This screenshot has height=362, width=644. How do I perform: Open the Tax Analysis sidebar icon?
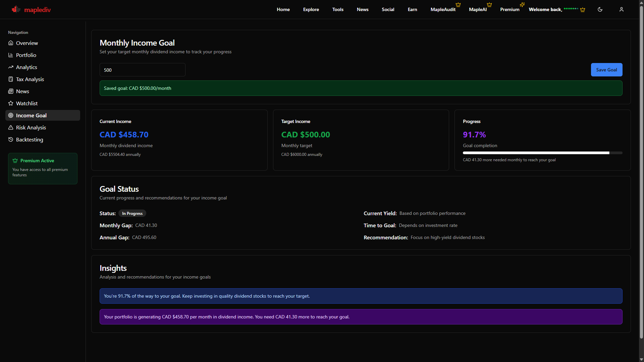[11, 79]
